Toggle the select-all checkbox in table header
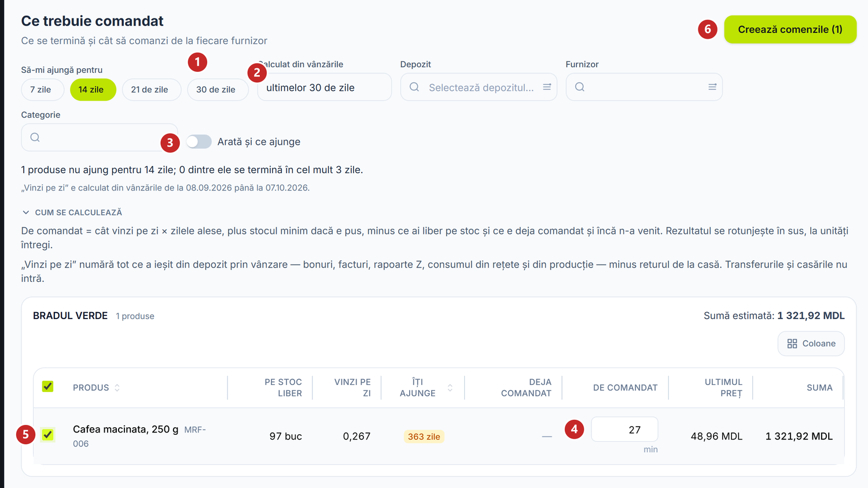 48,387
